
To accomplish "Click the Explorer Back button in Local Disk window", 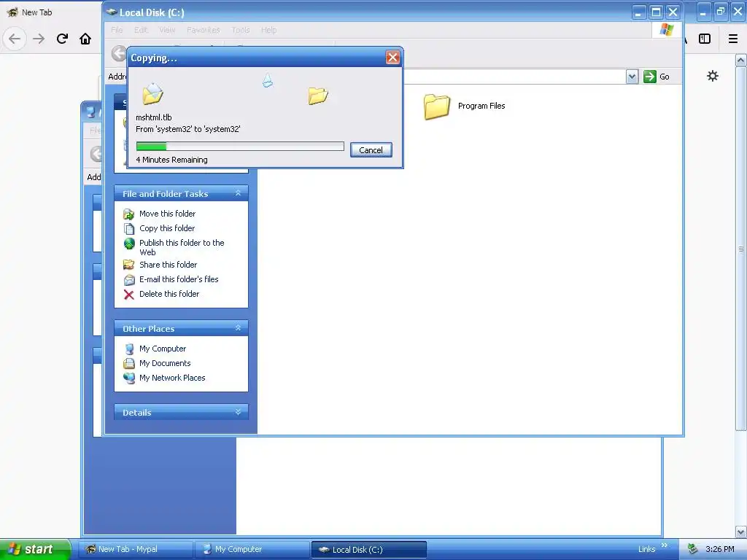I will tap(119, 53).
